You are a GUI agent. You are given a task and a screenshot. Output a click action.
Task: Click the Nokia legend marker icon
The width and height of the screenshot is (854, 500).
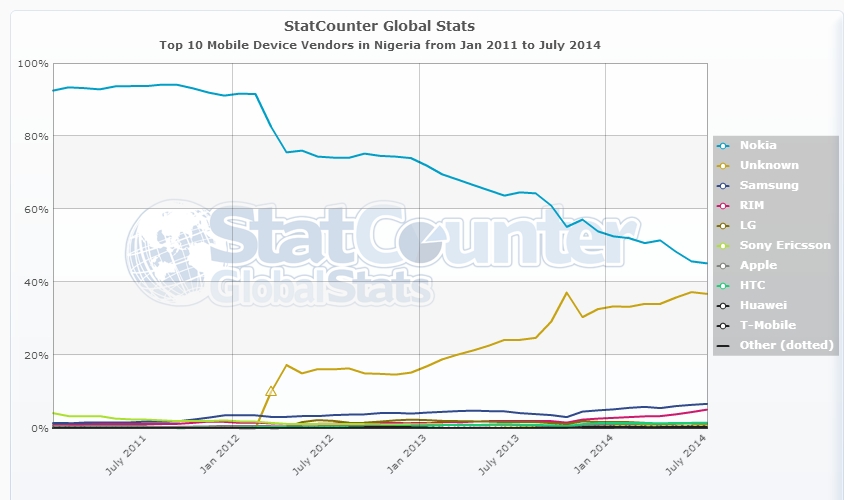[724, 145]
